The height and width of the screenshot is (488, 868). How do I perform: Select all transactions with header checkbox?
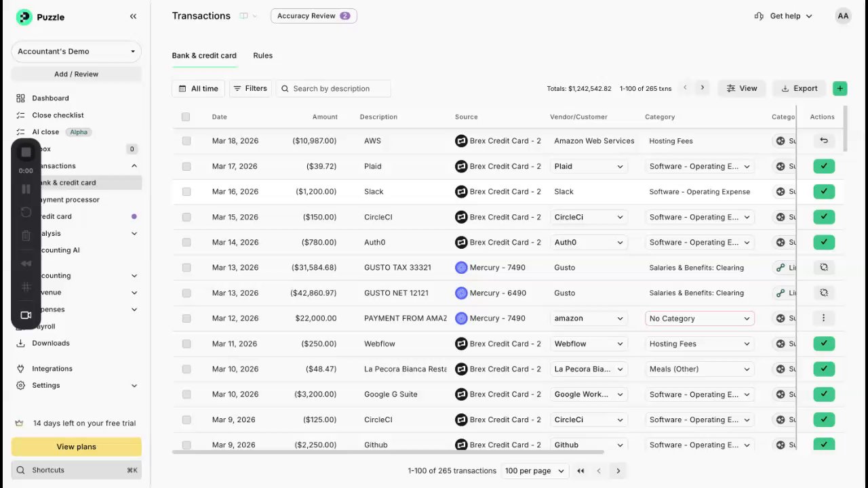coord(186,117)
